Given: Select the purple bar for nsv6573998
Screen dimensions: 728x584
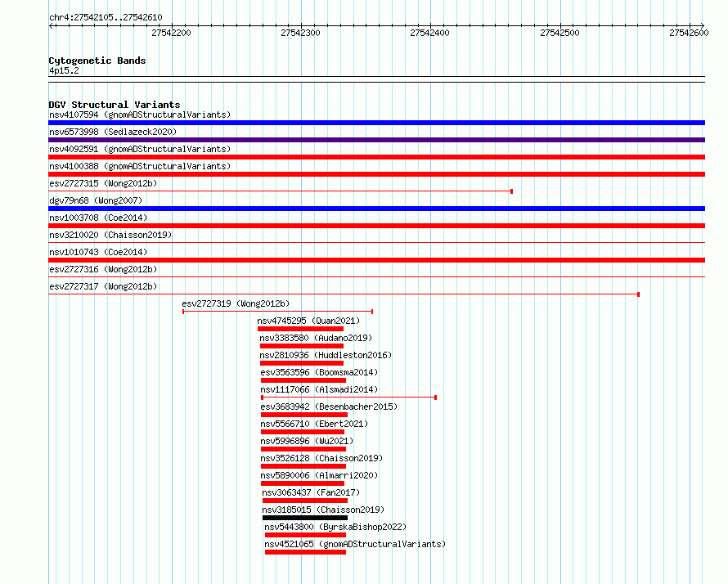Looking at the screenshot, I should pyautogui.click(x=376, y=140).
